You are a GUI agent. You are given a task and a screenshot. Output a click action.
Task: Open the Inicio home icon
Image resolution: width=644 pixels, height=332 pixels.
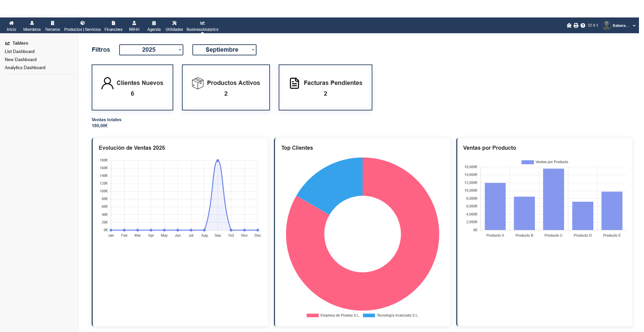tap(11, 23)
